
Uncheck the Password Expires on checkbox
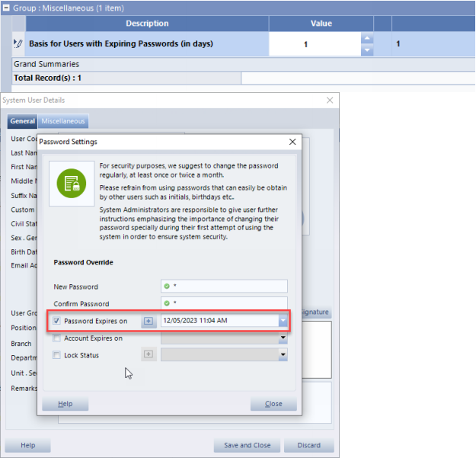click(57, 321)
